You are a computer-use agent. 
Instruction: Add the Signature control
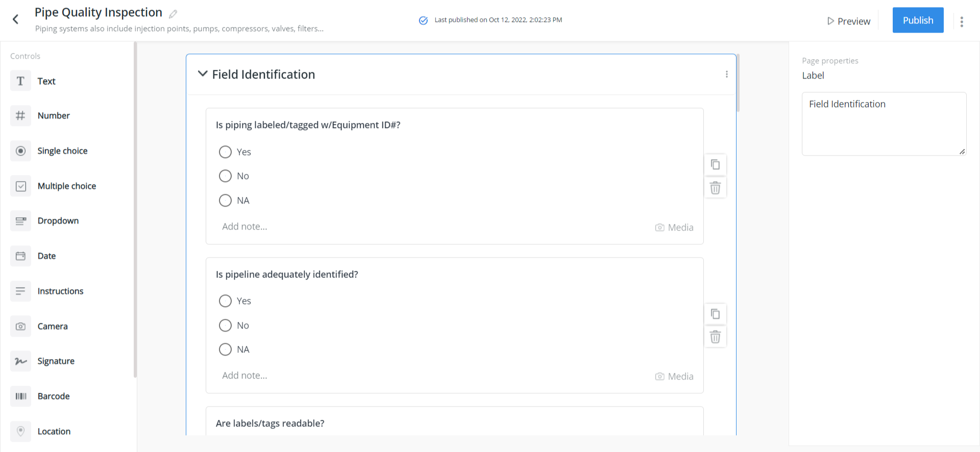tap(56, 361)
